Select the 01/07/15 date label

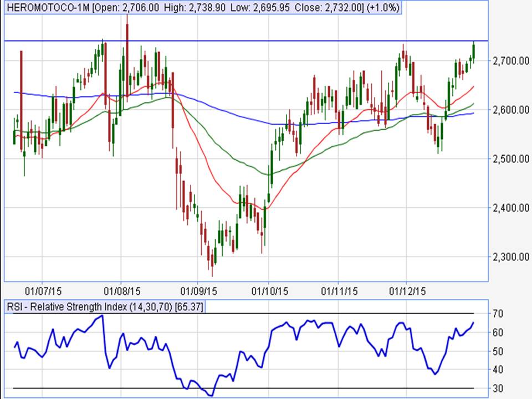[x=43, y=291]
